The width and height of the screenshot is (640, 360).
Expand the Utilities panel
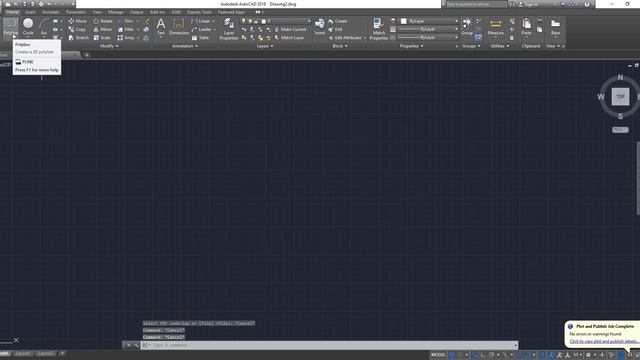click(x=500, y=46)
